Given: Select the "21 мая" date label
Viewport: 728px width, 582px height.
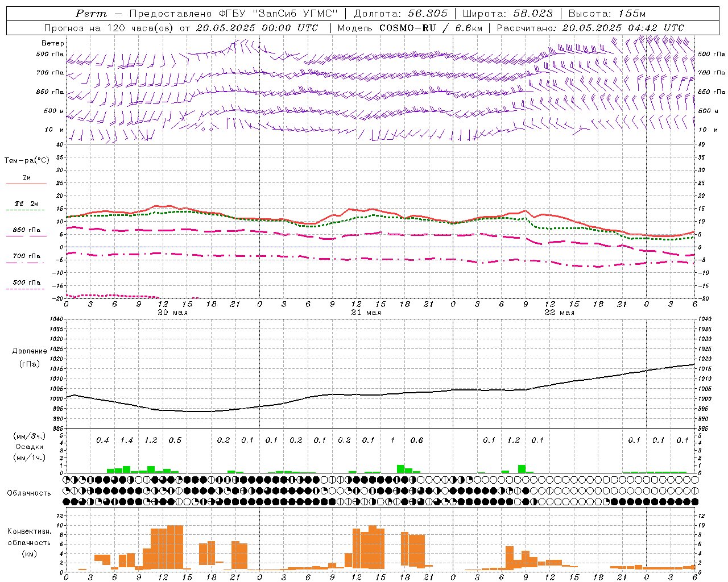Looking at the screenshot, I should (x=366, y=313).
